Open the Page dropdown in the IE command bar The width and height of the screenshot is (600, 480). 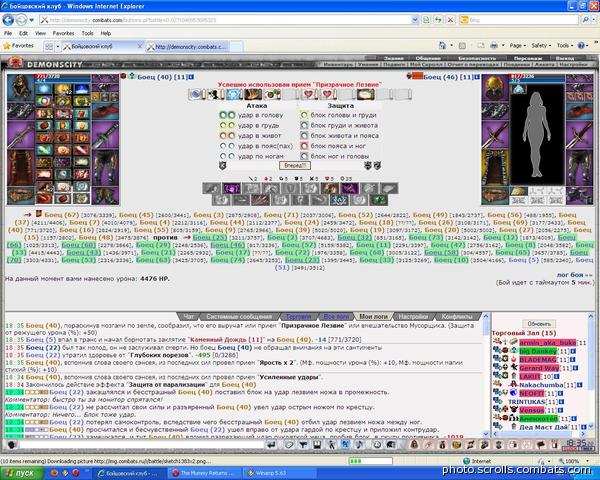click(517, 46)
